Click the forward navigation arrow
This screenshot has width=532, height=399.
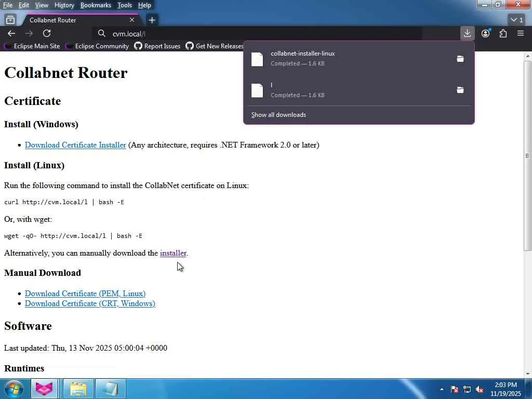[x=29, y=33]
